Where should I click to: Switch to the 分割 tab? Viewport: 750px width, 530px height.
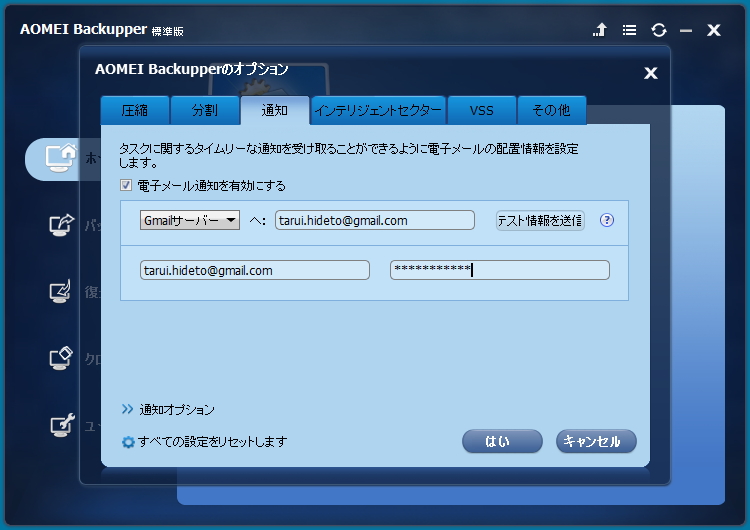(x=205, y=110)
